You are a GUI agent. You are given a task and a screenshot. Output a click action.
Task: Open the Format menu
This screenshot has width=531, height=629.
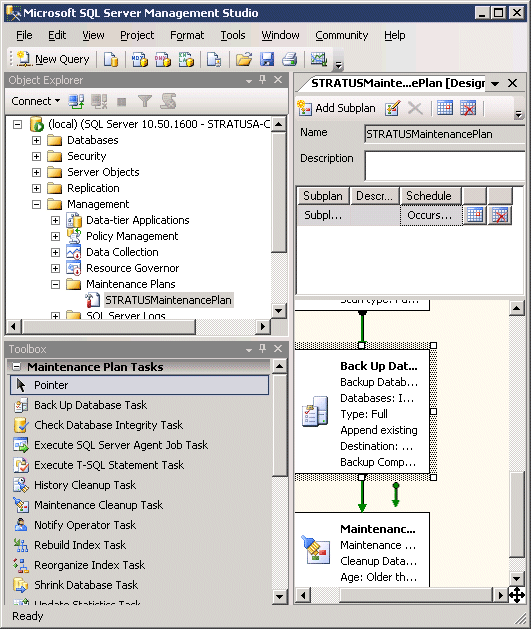tap(187, 35)
